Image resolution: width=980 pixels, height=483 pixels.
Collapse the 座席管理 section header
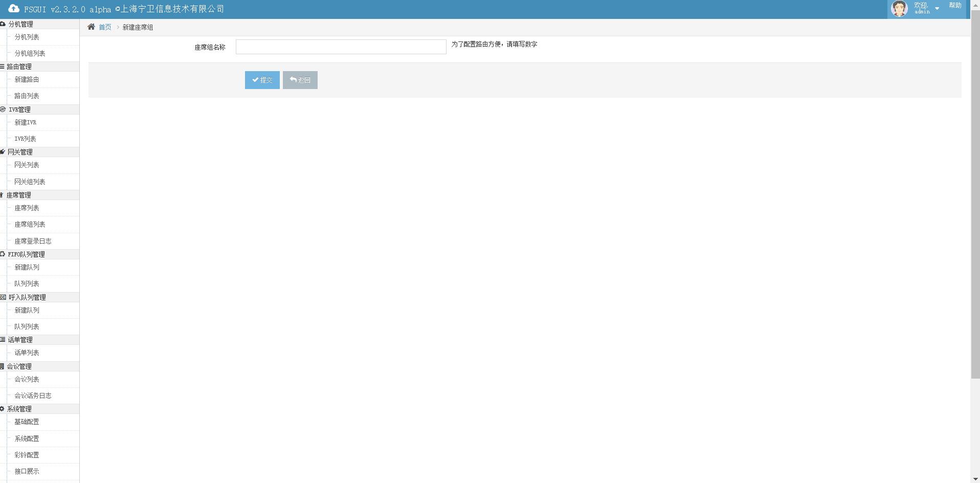[19, 195]
